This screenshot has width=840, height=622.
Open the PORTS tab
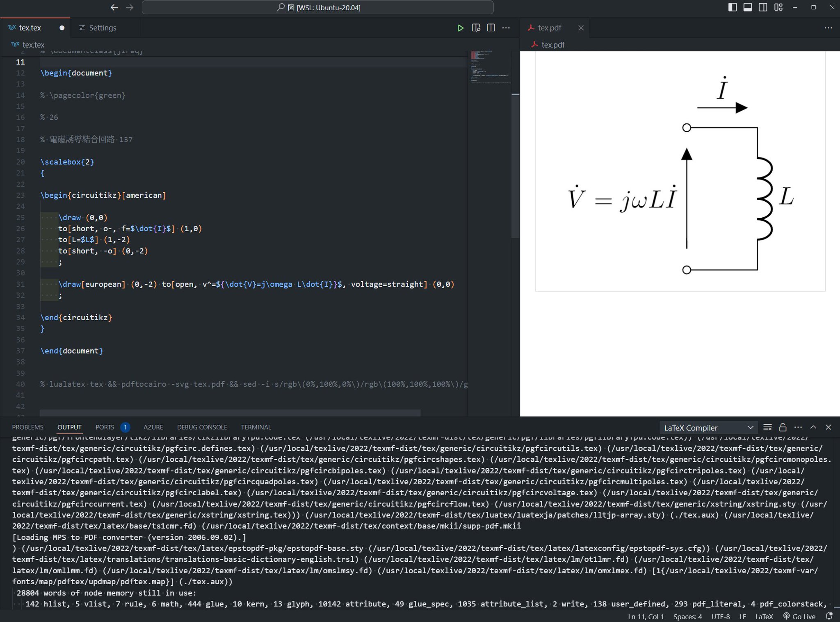pos(105,427)
